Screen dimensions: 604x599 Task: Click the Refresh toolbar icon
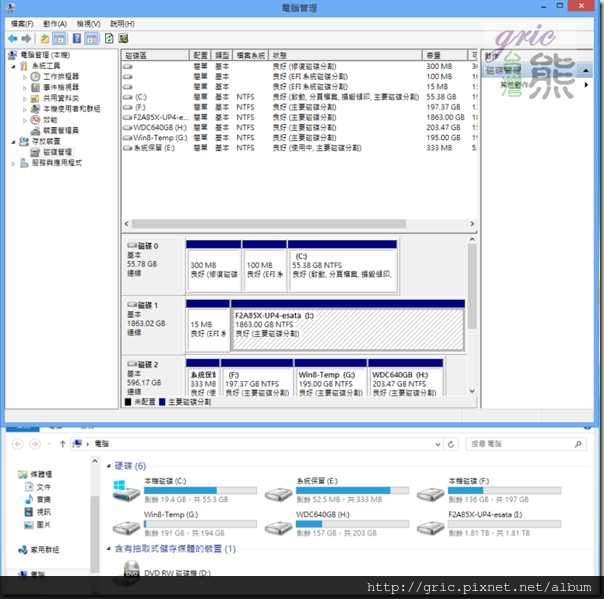point(109,39)
